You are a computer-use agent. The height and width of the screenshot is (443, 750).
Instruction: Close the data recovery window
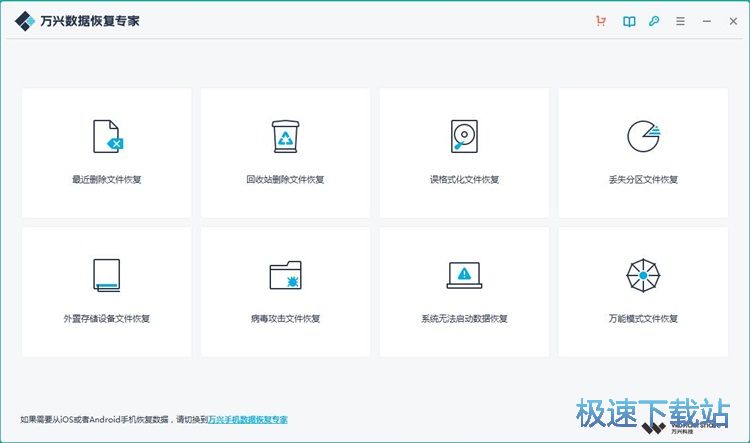(x=733, y=21)
